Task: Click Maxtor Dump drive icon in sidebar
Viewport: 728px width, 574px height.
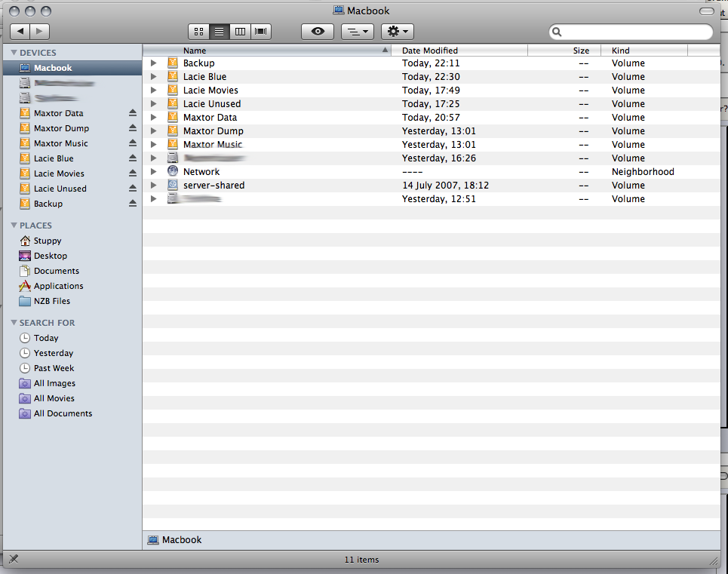Action: point(25,128)
